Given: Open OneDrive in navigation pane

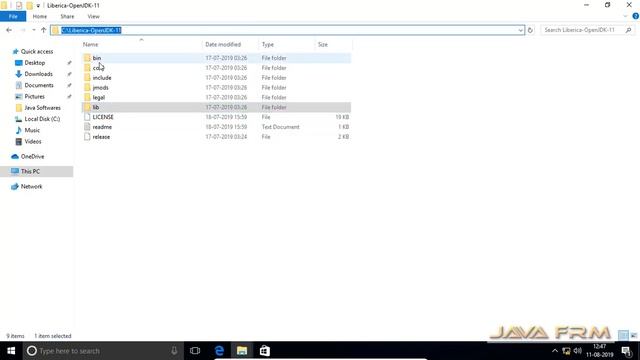Looking at the screenshot, I should coord(32,156).
